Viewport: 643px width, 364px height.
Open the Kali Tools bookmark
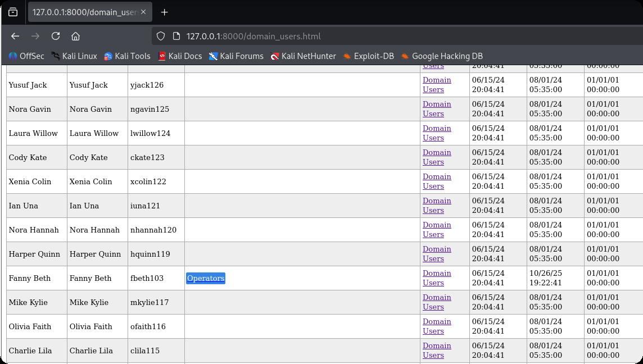click(127, 56)
